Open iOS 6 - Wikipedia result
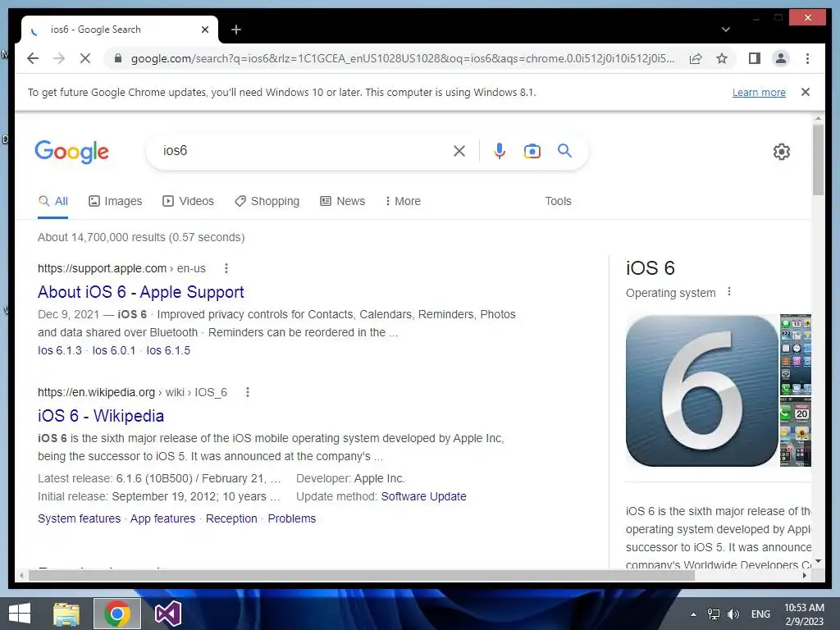Screen dimensions: 840x630 pyautogui.click(x=101, y=416)
